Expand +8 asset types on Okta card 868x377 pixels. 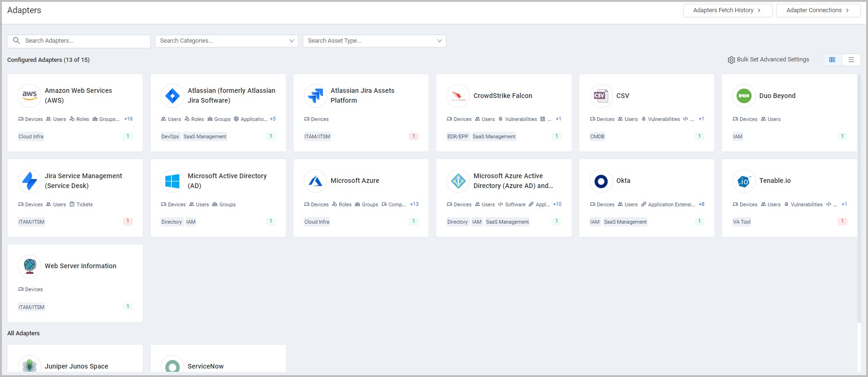[701, 204]
